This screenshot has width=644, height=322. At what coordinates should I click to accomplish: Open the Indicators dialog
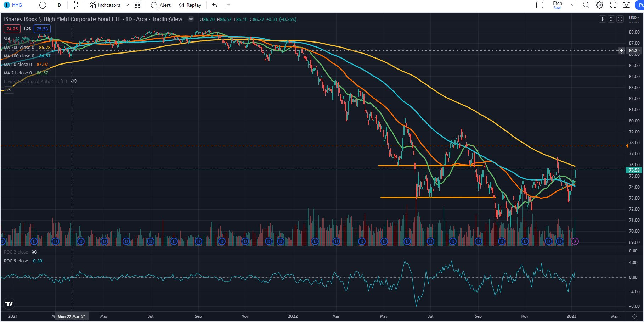click(x=105, y=5)
